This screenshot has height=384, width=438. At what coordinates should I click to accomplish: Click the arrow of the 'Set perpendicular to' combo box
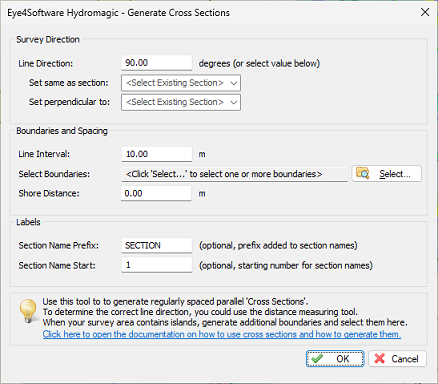pyautogui.click(x=234, y=102)
